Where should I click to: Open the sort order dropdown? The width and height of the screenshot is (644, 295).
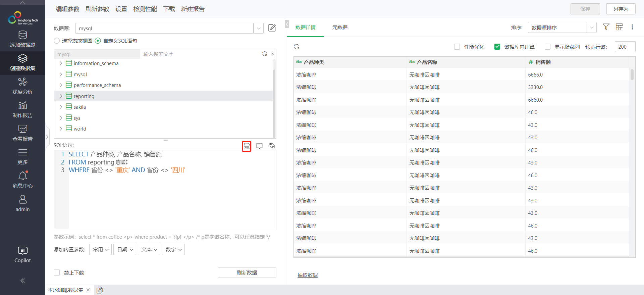(591, 28)
